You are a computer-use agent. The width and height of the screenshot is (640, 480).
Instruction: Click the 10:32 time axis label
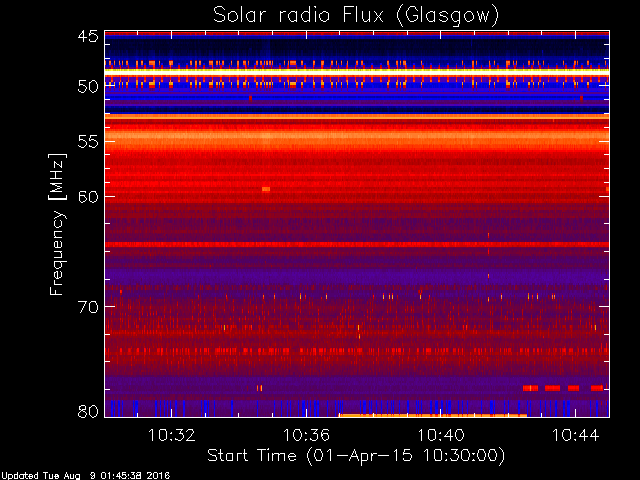pos(171,435)
